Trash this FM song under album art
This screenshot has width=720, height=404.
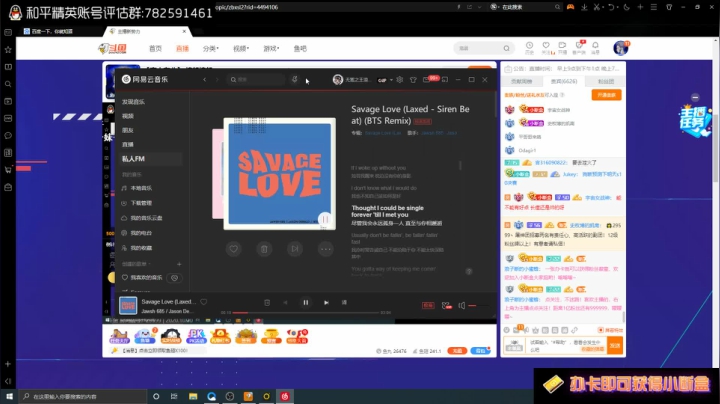click(264, 249)
